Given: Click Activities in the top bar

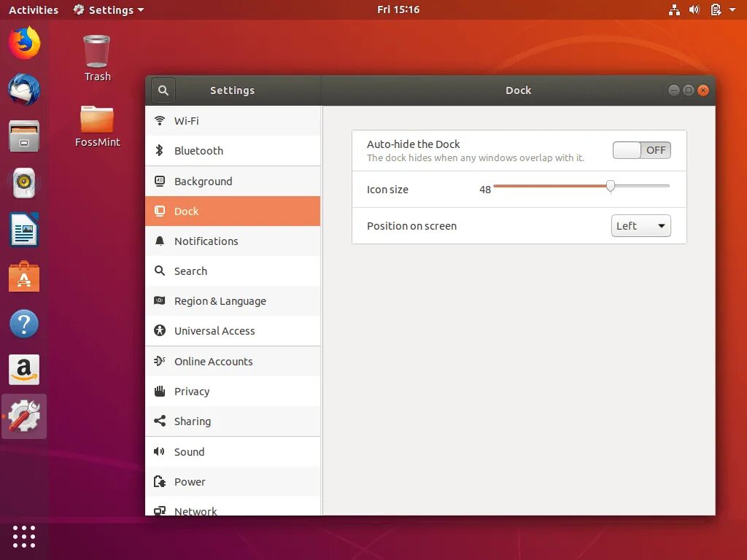Looking at the screenshot, I should (34, 9).
